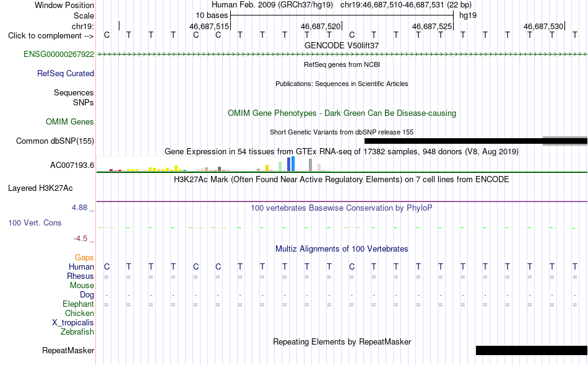
Task: Click the light green bar in GTEx chart
Action: 280,166
